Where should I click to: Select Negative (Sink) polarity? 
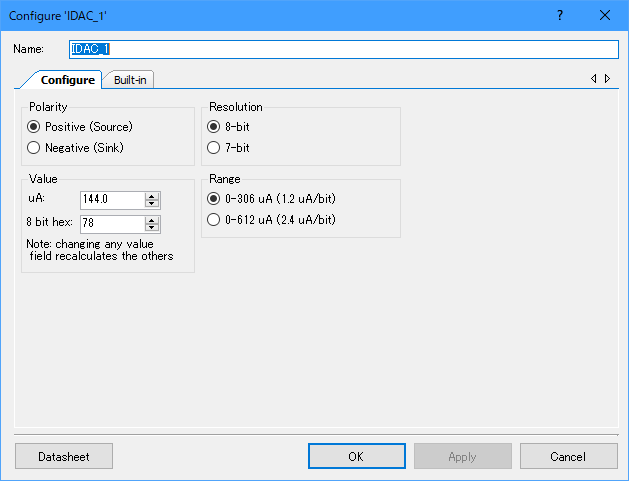pos(35,147)
